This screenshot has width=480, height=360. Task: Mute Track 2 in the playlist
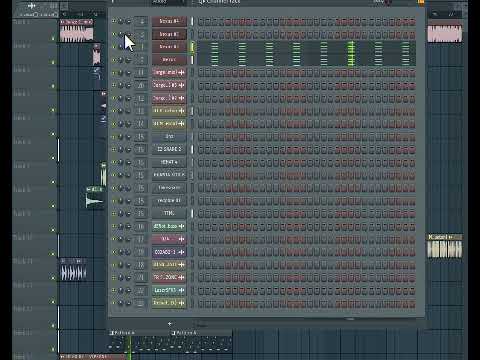(x=53, y=62)
